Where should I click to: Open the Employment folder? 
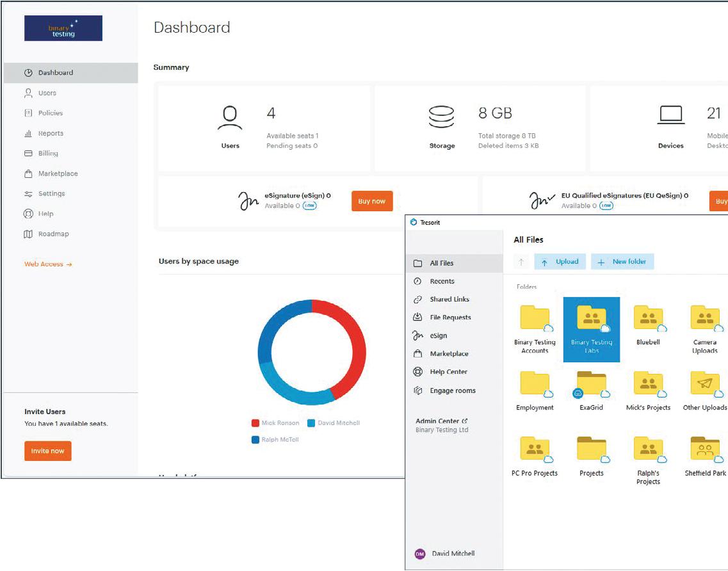535,391
